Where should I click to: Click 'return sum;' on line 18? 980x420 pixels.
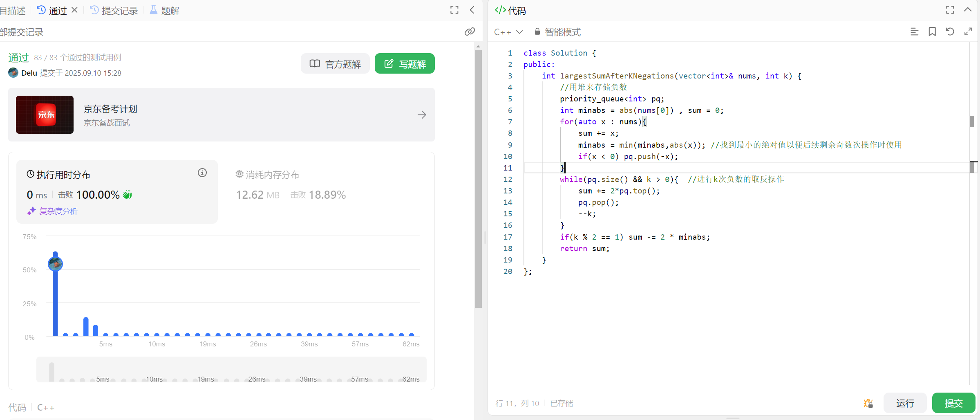tap(584, 249)
